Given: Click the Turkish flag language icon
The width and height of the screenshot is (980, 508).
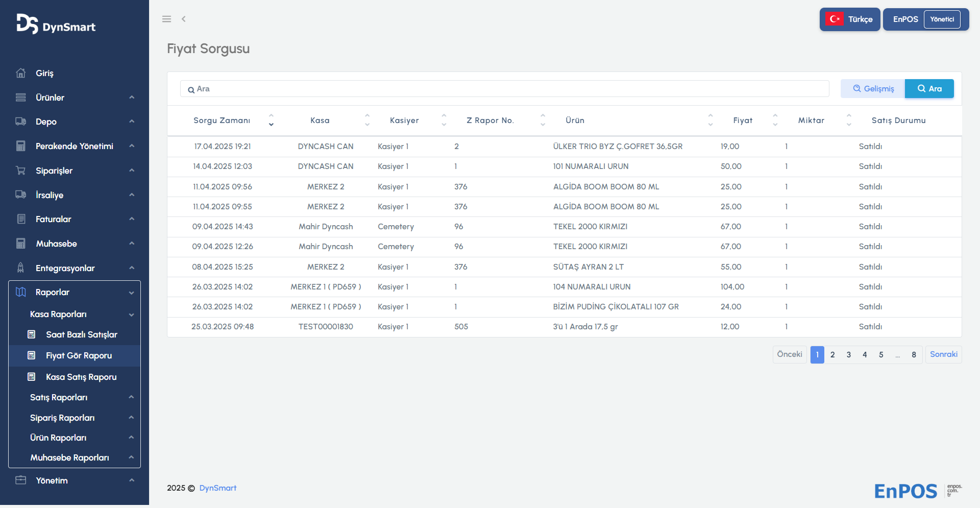Looking at the screenshot, I should coord(835,19).
